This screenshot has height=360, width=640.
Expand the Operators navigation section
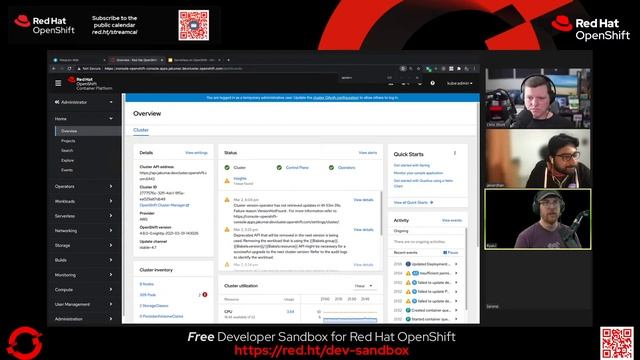point(84,187)
